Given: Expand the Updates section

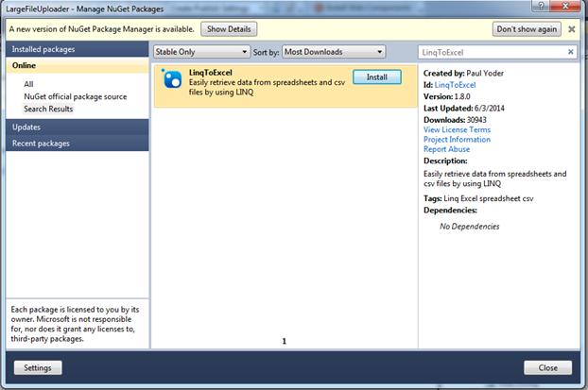Looking at the screenshot, I should (78, 127).
